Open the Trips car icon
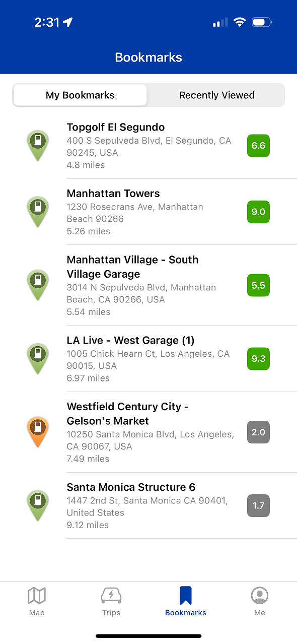 click(x=111, y=596)
